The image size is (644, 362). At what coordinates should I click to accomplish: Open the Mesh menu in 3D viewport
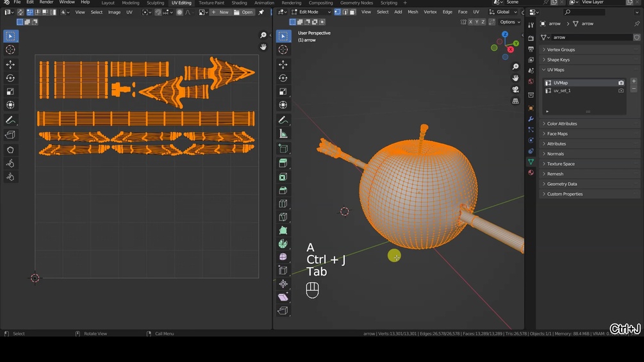point(413,12)
